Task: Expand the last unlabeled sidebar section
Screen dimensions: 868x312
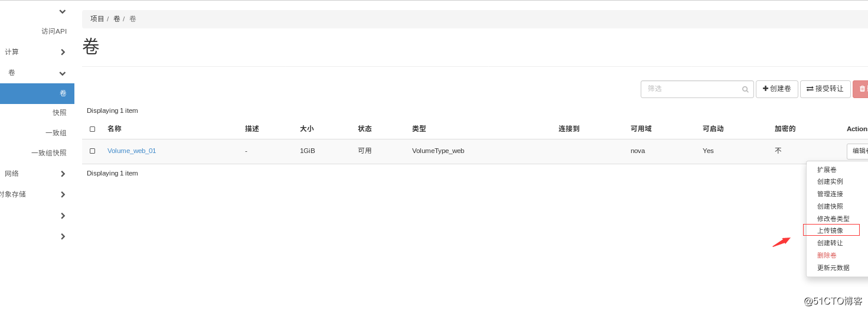Action: click(x=63, y=236)
